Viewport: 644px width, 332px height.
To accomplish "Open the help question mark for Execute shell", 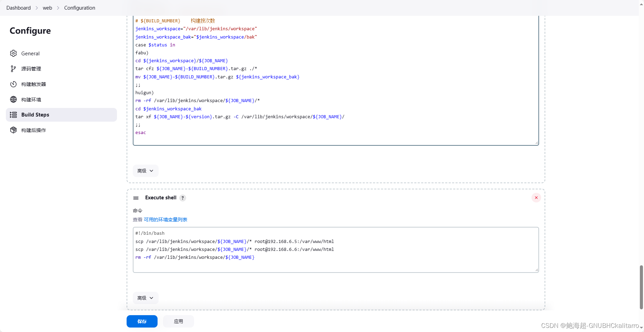I will 183,198.
